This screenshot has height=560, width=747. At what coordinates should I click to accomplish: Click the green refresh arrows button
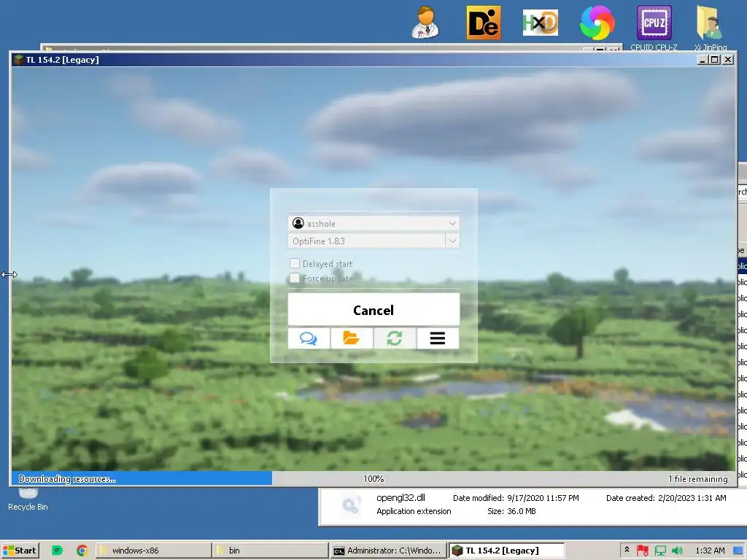coord(394,338)
